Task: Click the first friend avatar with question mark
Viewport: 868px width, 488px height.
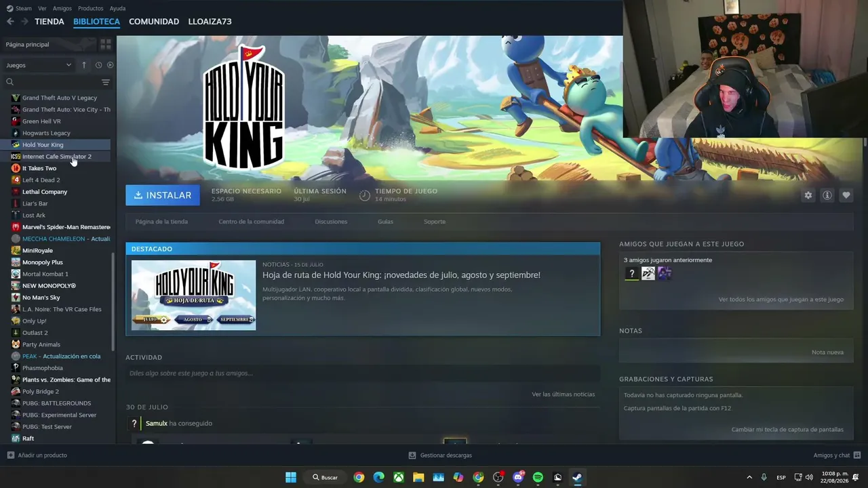Action: (631, 273)
